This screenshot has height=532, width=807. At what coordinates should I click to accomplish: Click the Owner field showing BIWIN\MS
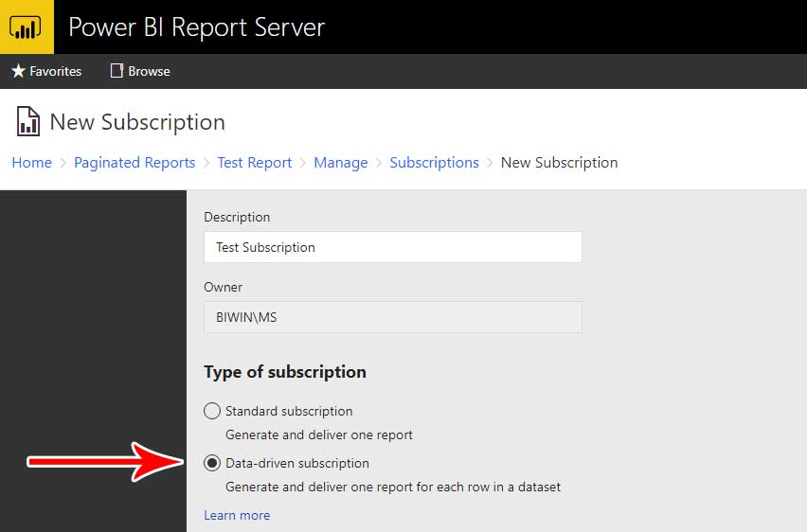392,317
